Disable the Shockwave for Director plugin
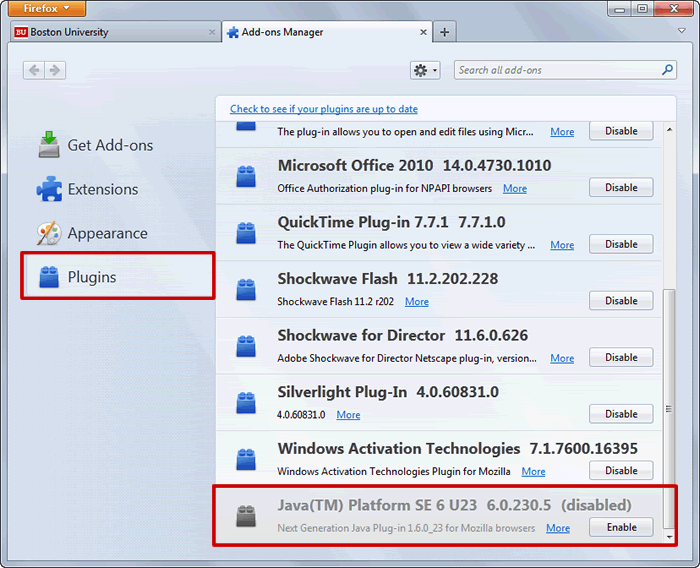This screenshot has width=700, height=568. 621,357
